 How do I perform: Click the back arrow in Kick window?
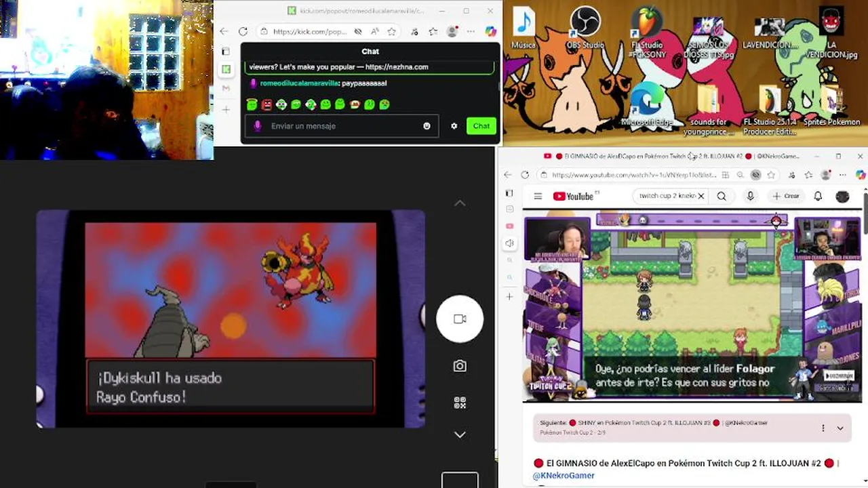224,31
